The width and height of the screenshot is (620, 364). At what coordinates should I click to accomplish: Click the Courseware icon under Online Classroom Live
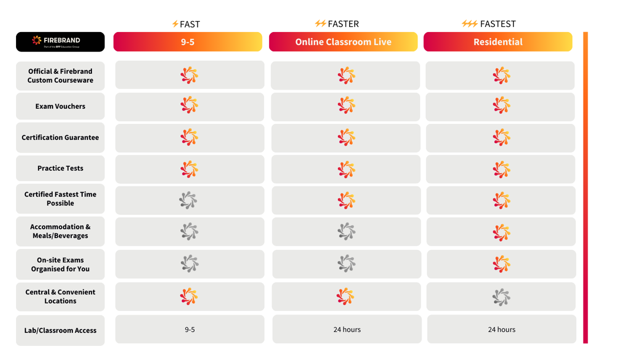[346, 75]
